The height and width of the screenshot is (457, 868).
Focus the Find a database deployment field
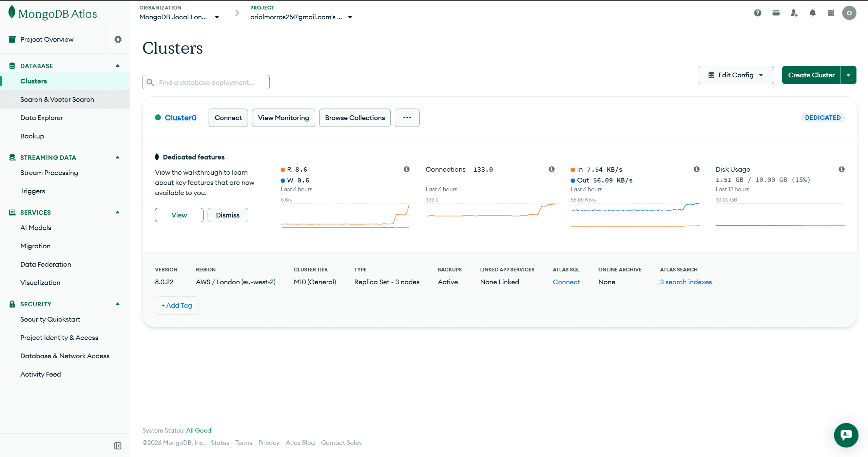click(x=206, y=82)
